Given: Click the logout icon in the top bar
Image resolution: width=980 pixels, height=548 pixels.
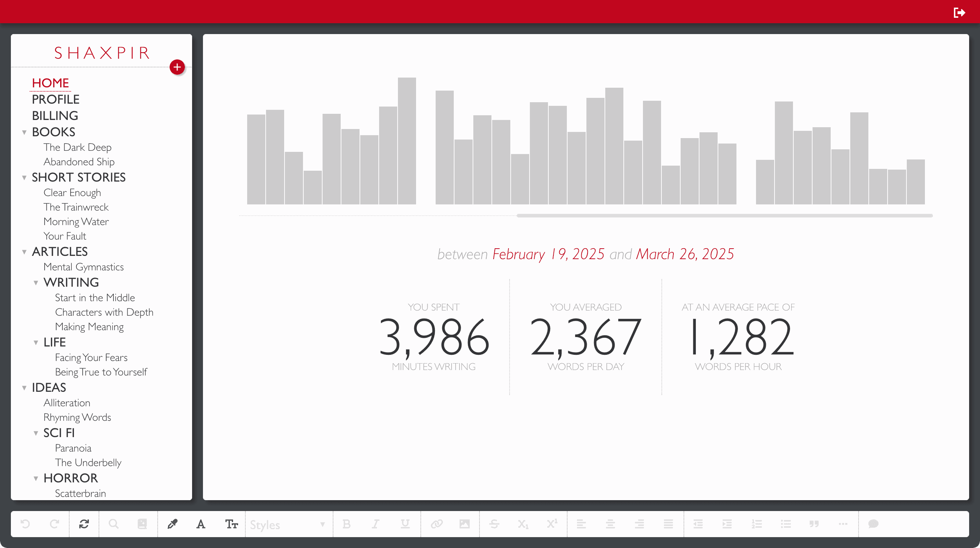Looking at the screenshot, I should (959, 13).
